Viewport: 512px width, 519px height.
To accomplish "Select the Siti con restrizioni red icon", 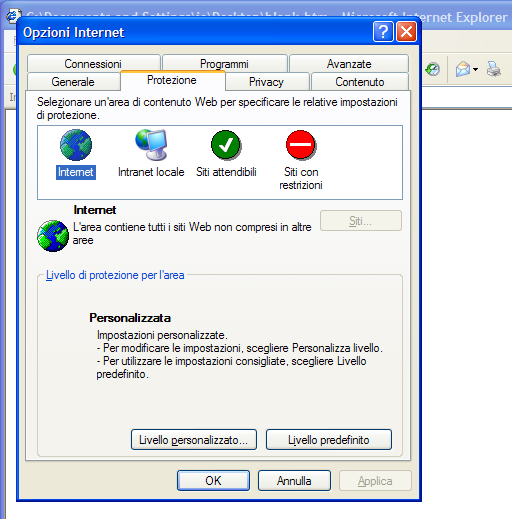I will click(301, 145).
